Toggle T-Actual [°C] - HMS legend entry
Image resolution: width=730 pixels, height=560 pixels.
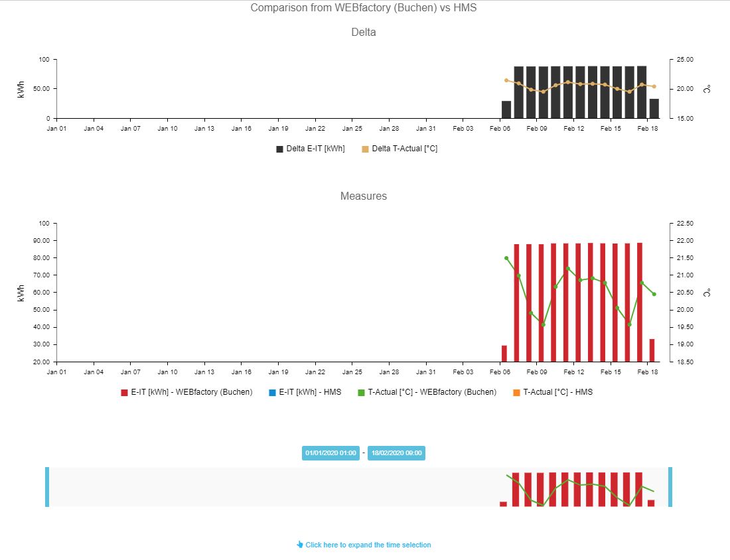click(557, 392)
